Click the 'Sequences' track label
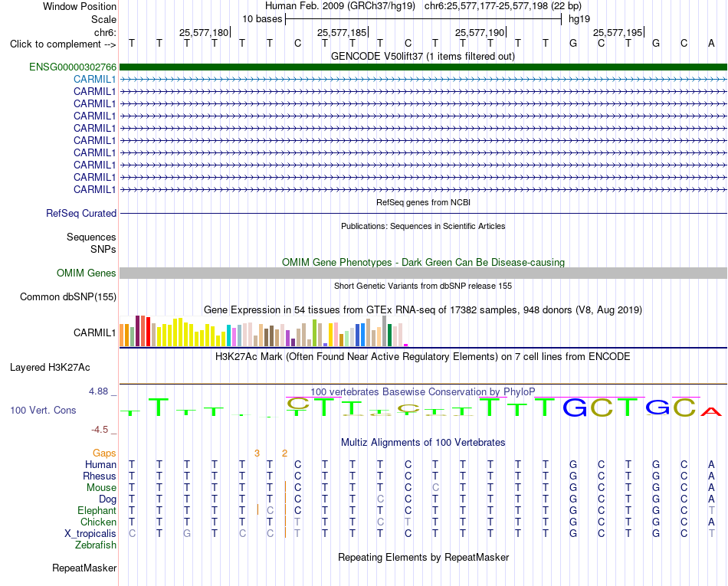The width and height of the screenshot is (728, 586). point(91,237)
